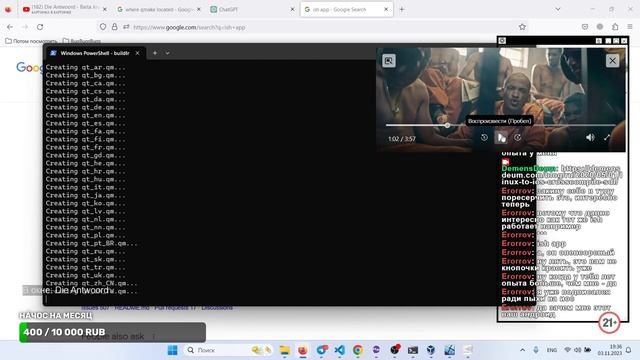
Task: Open the notifications bell
Action: [x=629, y=350]
